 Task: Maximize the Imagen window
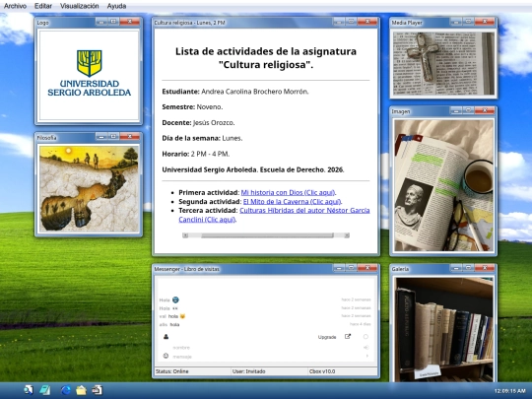468,110
